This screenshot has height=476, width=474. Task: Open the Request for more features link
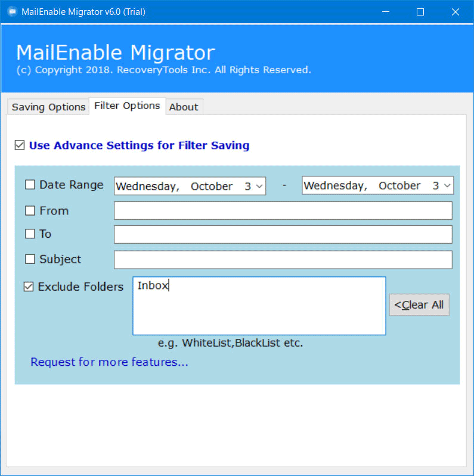[x=109, y=362]
